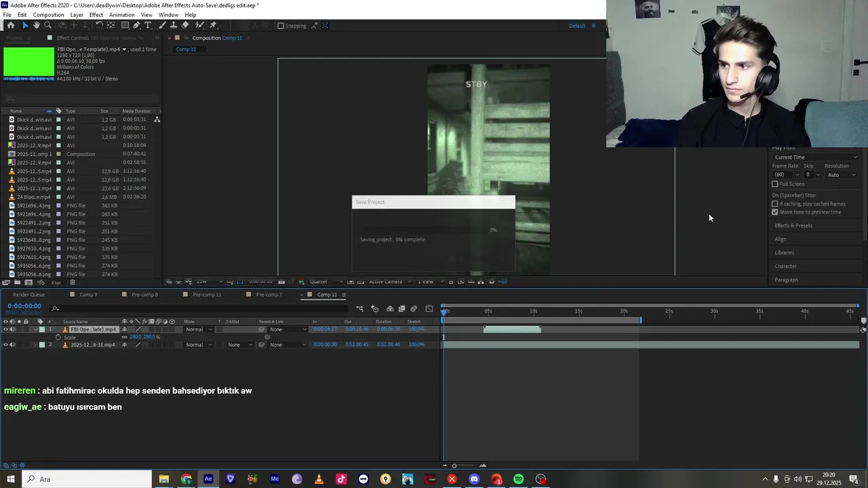Click the Frame Blending timeline switch
868x488 pixels.
coord(401,309)
